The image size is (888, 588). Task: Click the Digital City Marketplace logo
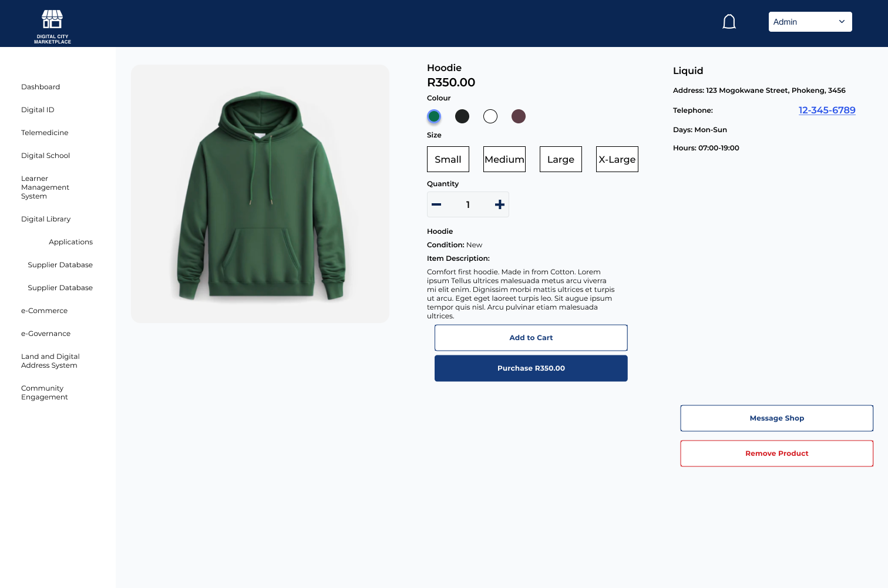52,26
